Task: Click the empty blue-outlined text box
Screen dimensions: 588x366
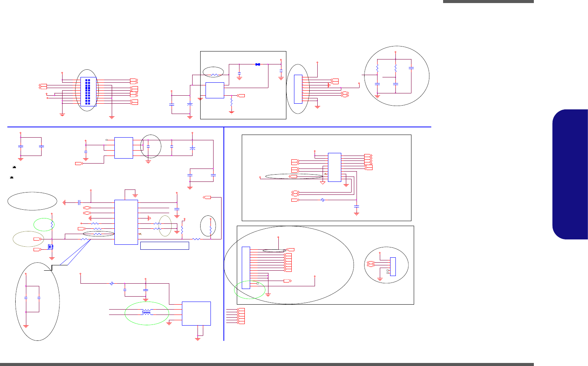Action: (x=165, y=246)
